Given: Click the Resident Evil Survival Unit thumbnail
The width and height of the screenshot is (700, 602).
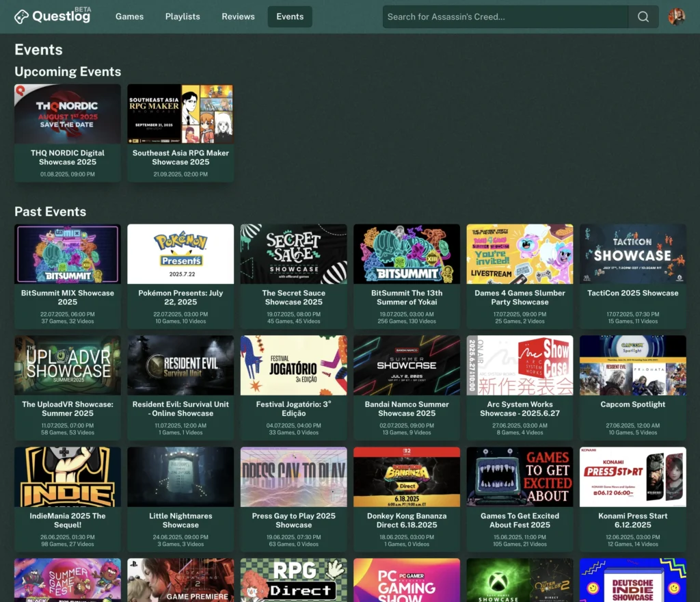Looking at the screenshot, I should [180, 365].
